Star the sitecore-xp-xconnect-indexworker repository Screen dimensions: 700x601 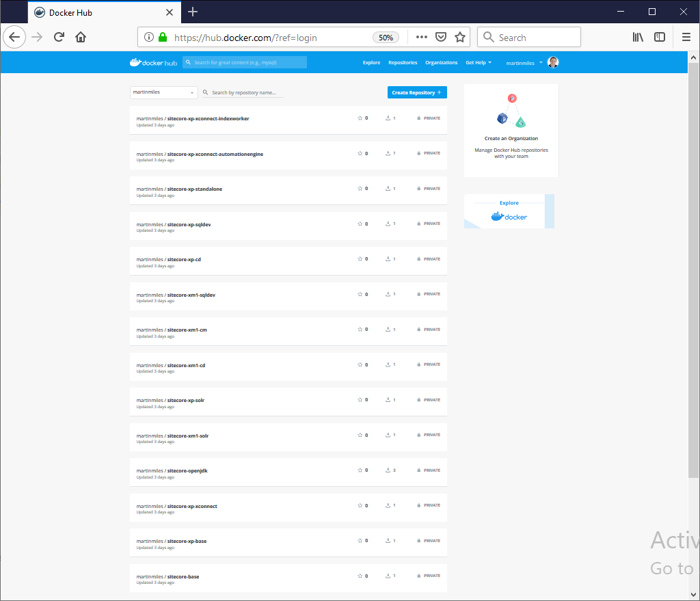pyautogui.click(x=360, y=118)
